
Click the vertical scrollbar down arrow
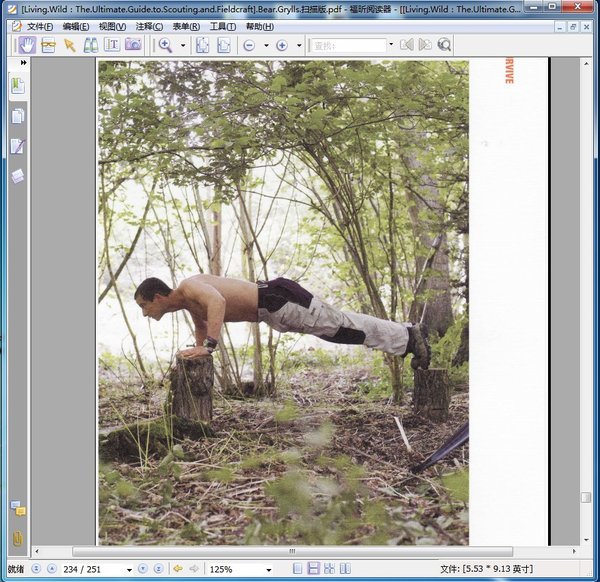tap(586, 540)
